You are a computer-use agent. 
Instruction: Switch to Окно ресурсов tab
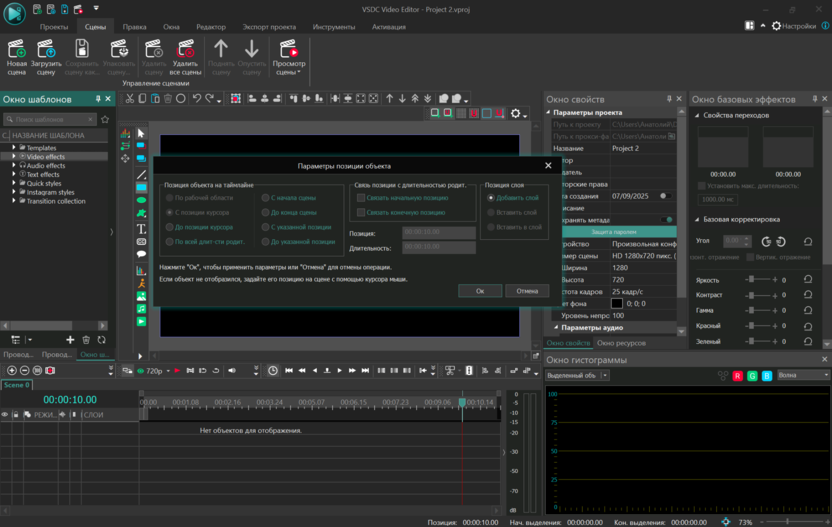621,343
